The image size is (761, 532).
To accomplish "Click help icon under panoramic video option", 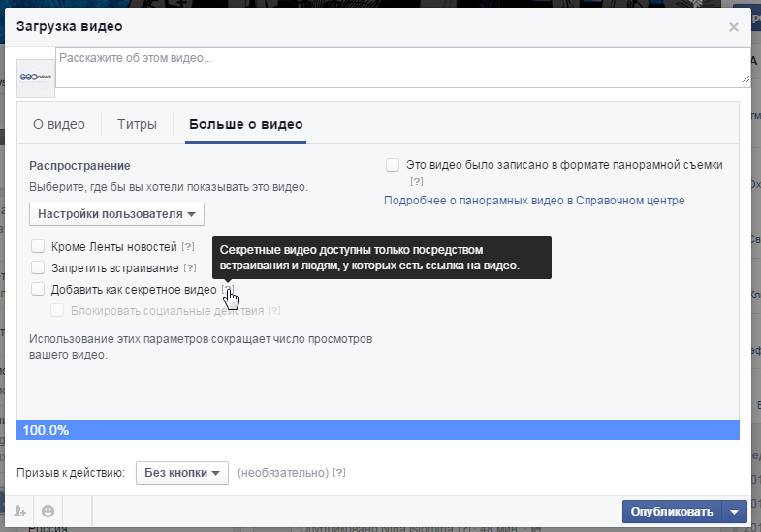I will tap(417, 181).
